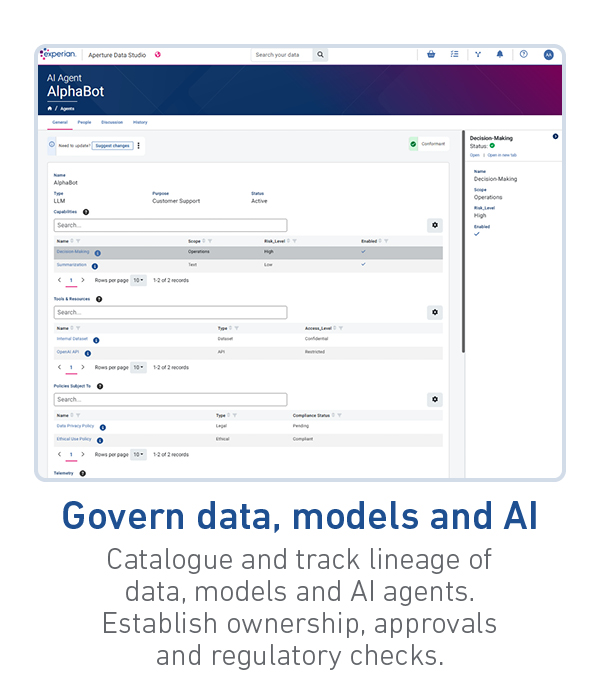
Task: Open Tools & Resources settings gear
Action: pos(435,312)
